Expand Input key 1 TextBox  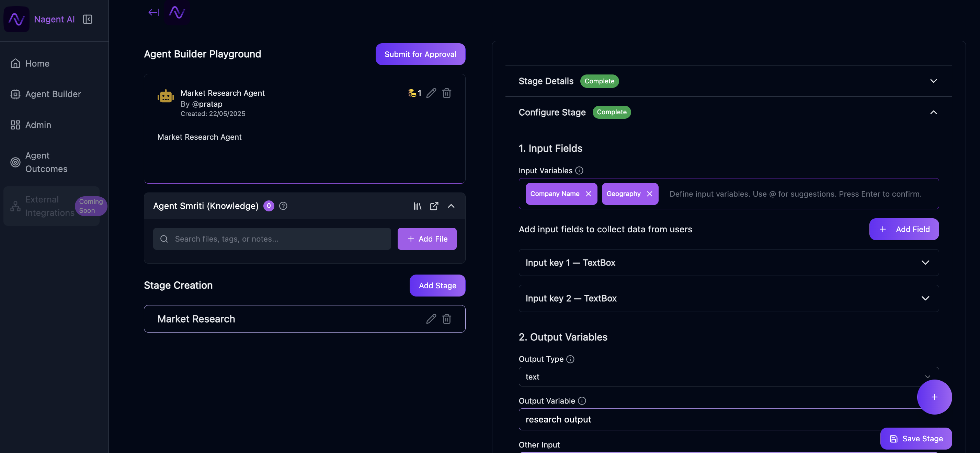click(x=925, y=263)
